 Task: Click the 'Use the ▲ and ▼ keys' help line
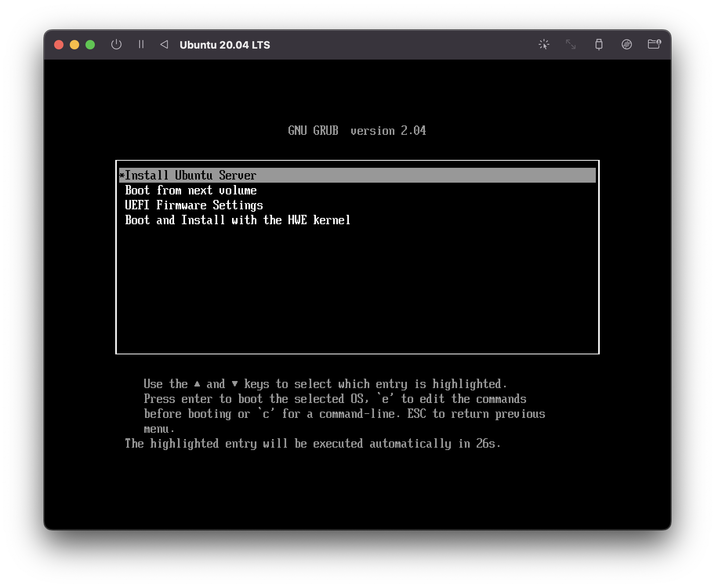click(x=325, y=384)
